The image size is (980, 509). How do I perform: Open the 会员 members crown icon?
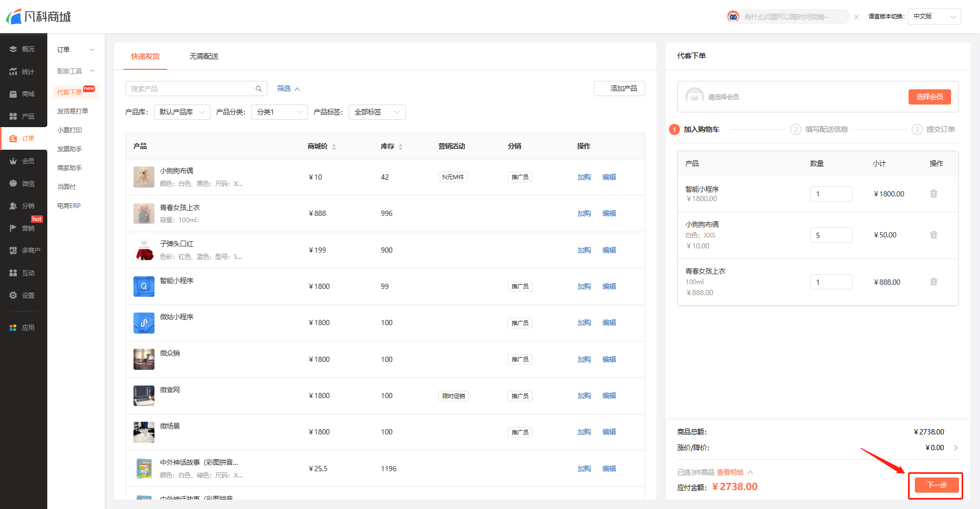pos(13,161)
